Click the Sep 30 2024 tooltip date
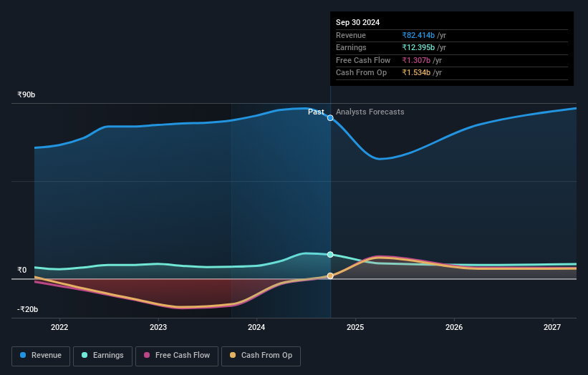 (x=358, y=22)
